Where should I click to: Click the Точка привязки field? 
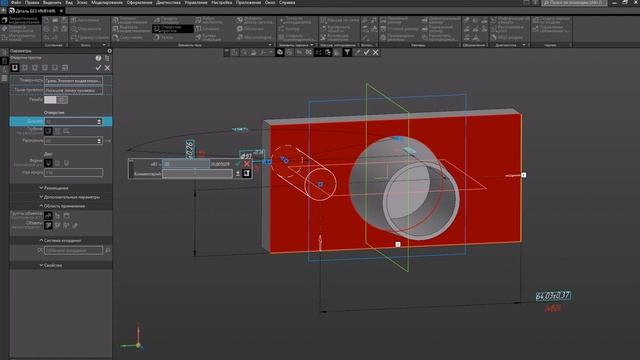pyautogui.click(x=73, y=90)
